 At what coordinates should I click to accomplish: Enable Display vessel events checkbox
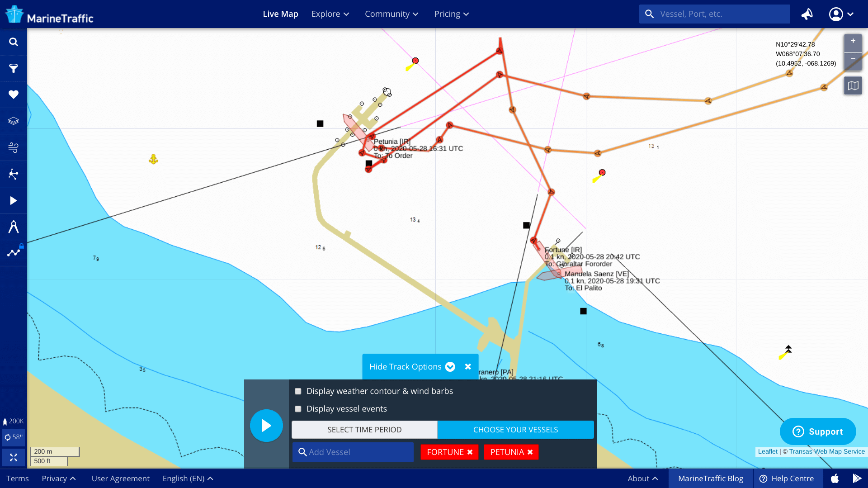coord(298,409)
